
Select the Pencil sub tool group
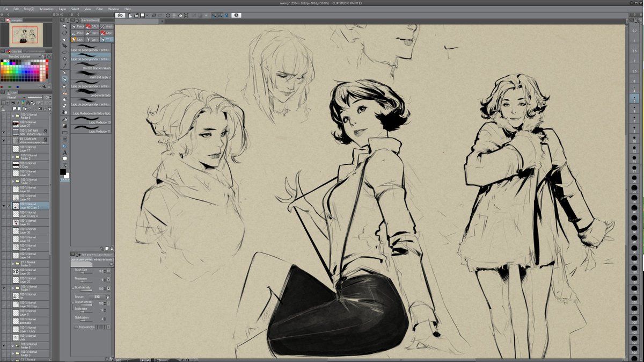77,26
